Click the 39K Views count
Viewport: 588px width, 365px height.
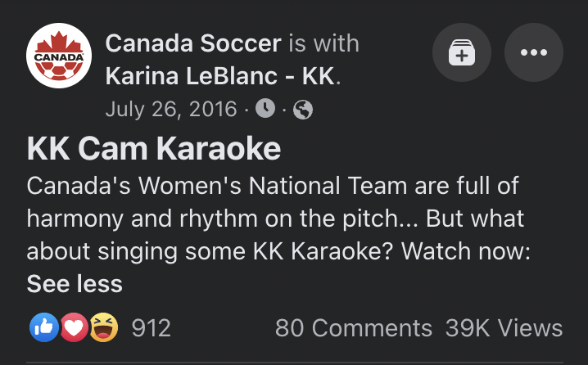click(504, 328)
